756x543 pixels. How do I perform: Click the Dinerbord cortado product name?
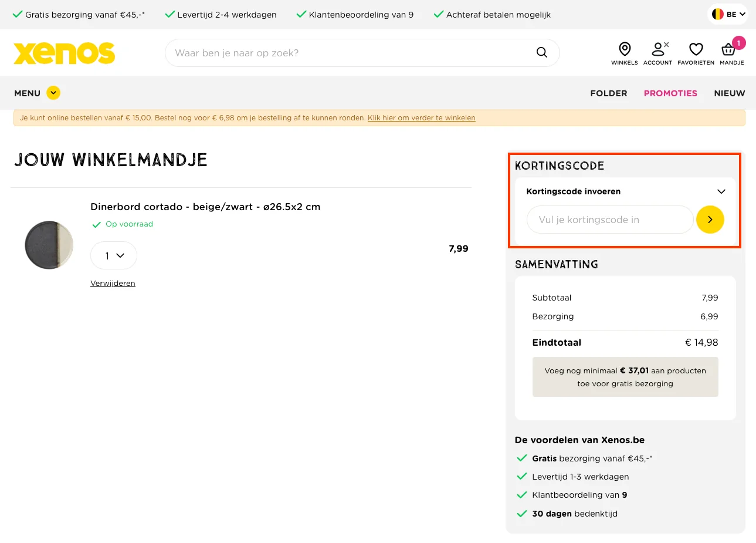[205, 207]
